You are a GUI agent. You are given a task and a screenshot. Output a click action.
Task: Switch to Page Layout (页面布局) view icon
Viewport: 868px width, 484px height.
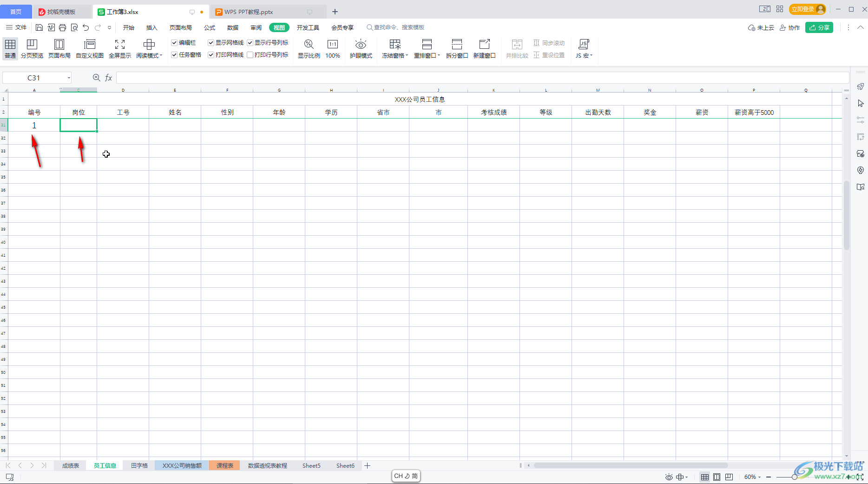click(59, 44)
